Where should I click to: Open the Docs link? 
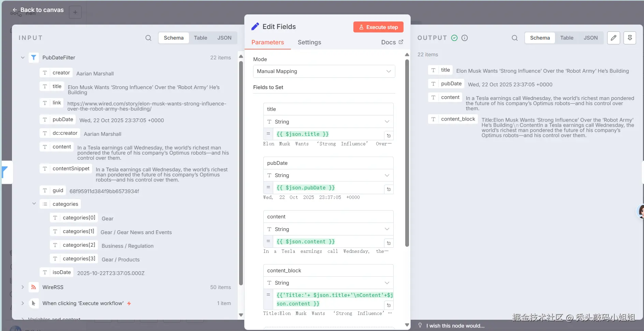tap(392, 42)
